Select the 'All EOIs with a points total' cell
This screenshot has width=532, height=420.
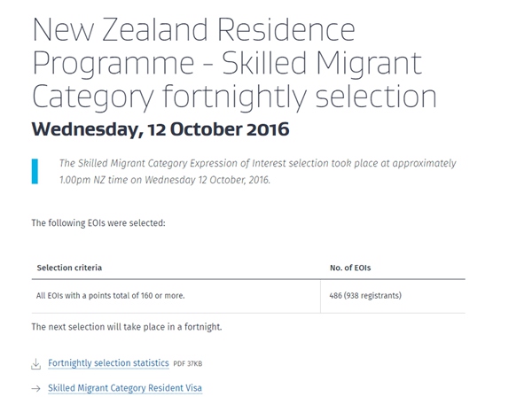click(111, 295)
